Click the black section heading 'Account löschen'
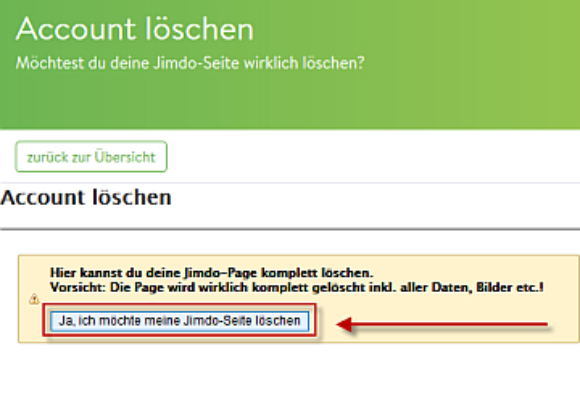The width and height of the screenshot is (580, 419). 86,197
